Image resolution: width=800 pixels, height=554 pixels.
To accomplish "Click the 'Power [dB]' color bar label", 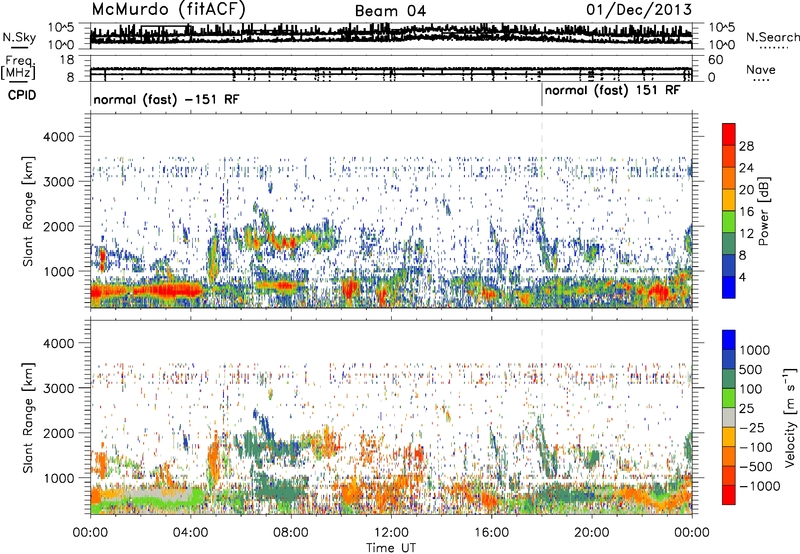I will pos(763,211).
